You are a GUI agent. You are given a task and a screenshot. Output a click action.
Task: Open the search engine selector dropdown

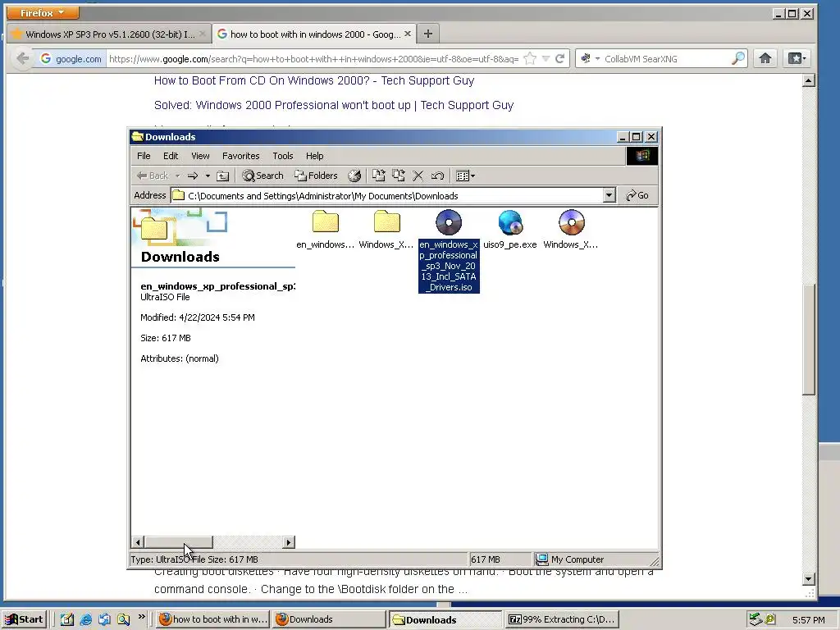590,58
